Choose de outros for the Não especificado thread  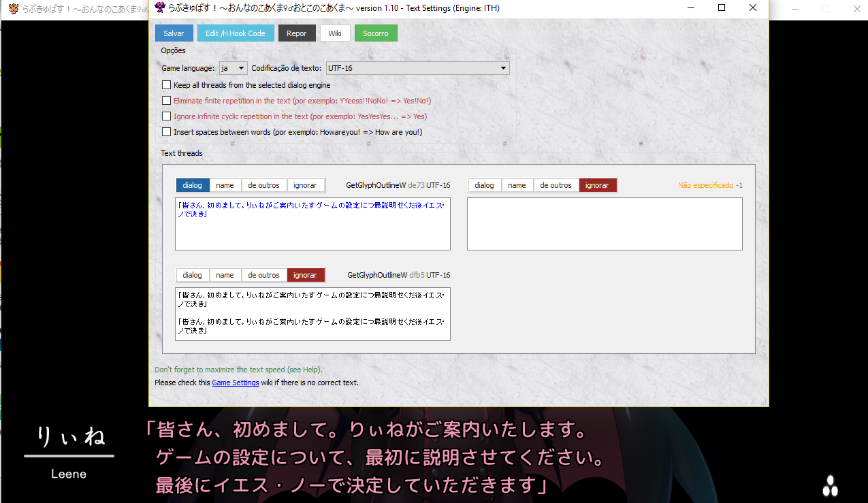tap(556, 185)
